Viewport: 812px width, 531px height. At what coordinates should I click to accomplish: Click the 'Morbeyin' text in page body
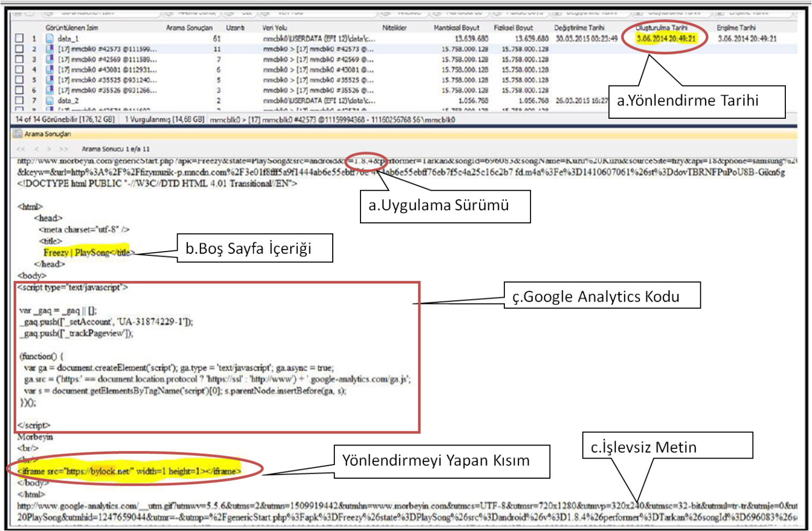[x=35, y=437]
